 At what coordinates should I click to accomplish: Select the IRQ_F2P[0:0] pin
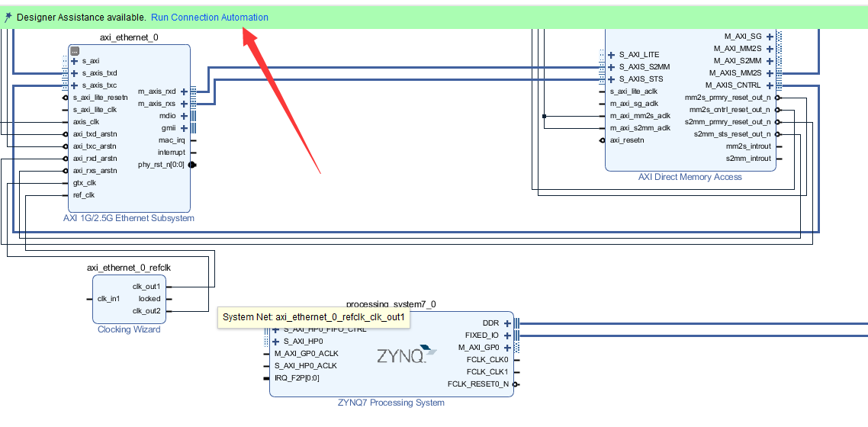click(x=297, y=377)
